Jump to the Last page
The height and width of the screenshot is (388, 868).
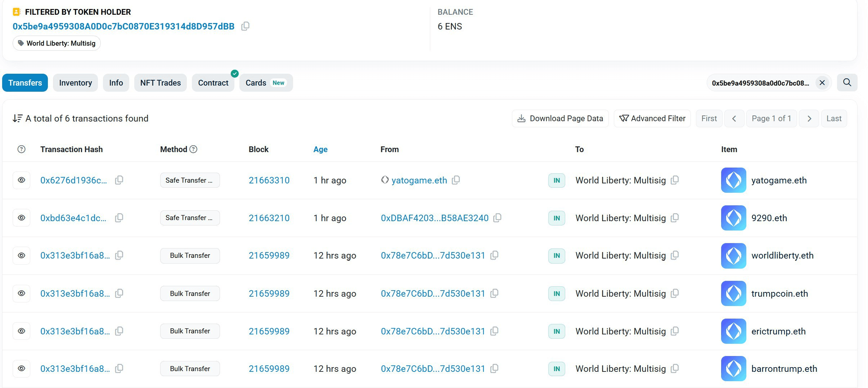click(x=834, y=119)
